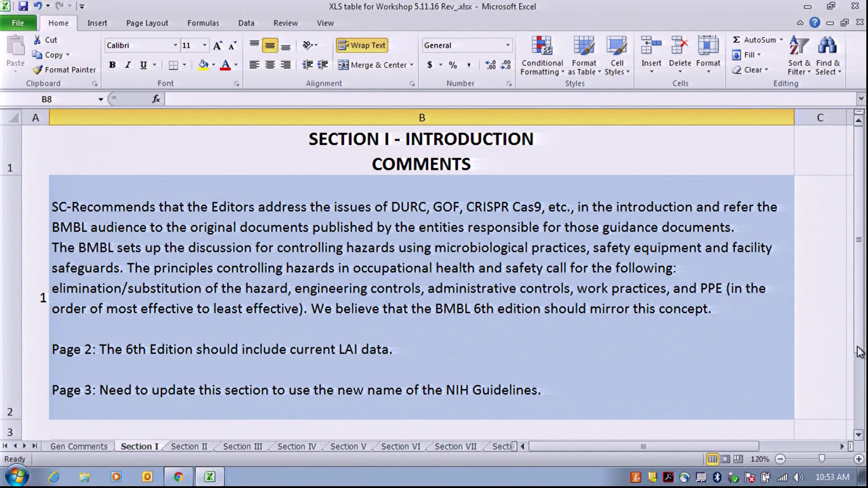Image resolution: width=868 pixels, height=488 pixels.
Task: Decrease font size with Shrink Font icon
Action: 232,45
